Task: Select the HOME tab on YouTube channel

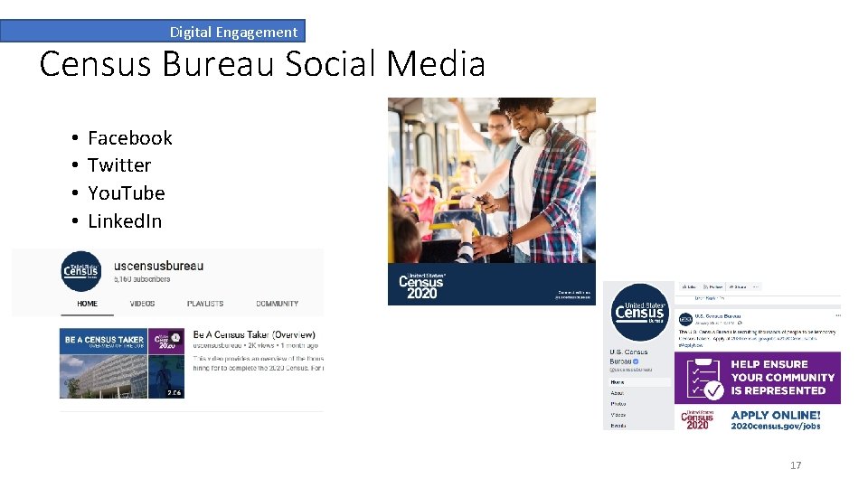Action: pyautogui.click(x=87, y=304)
